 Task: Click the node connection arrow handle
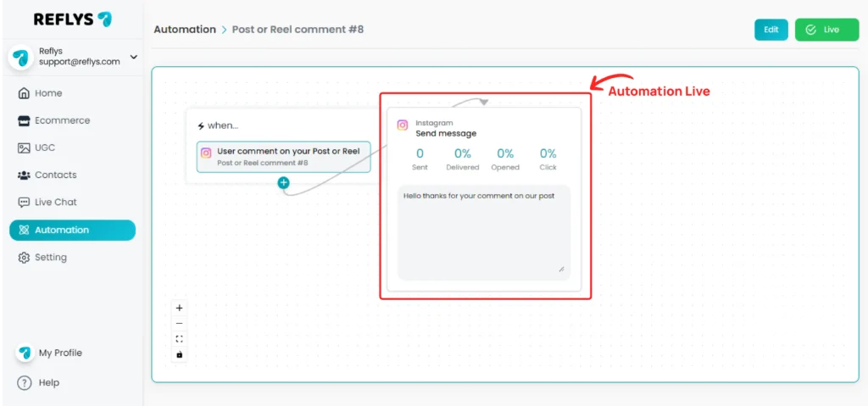(x=484, y=103)
